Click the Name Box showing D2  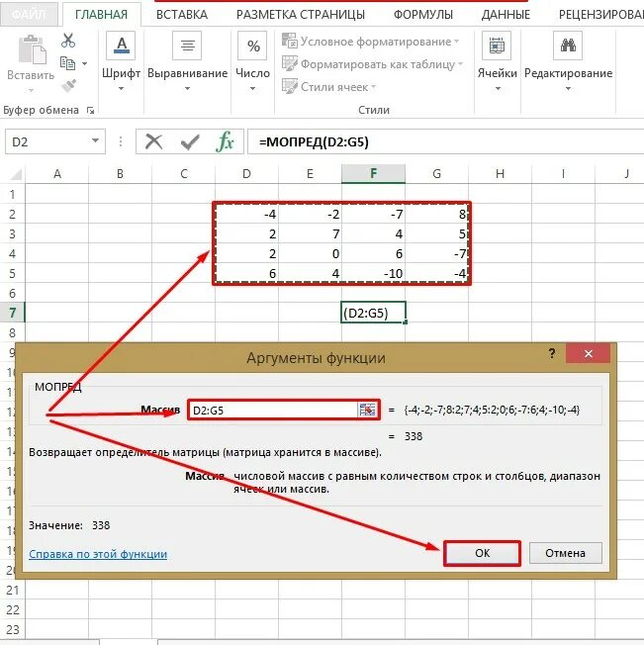[x=47, y=141]
